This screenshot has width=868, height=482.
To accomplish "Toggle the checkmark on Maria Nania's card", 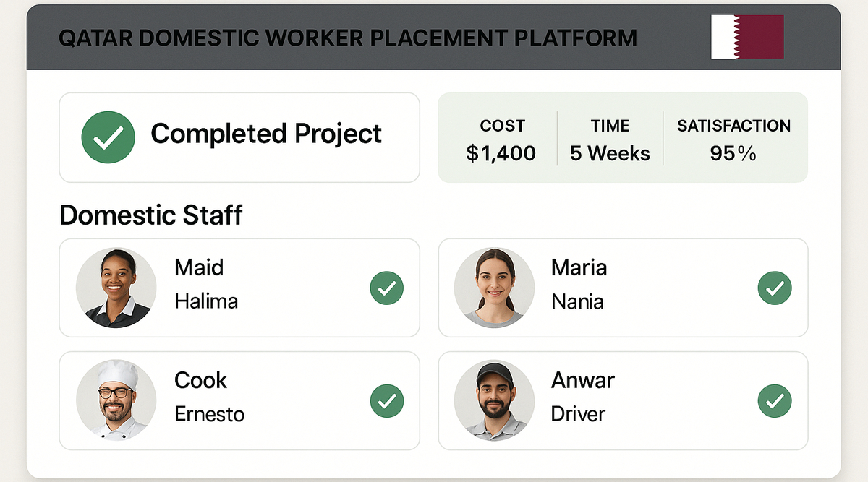I will click(774, 288).
